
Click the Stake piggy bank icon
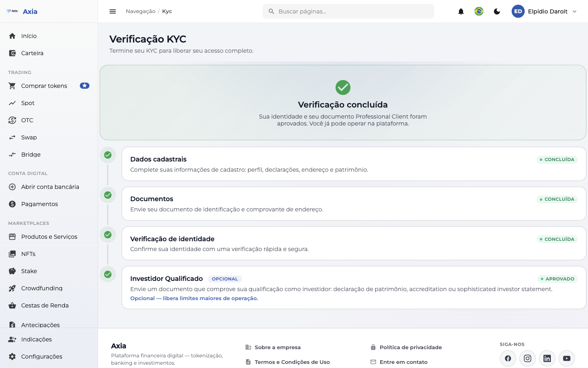[12, 271]
